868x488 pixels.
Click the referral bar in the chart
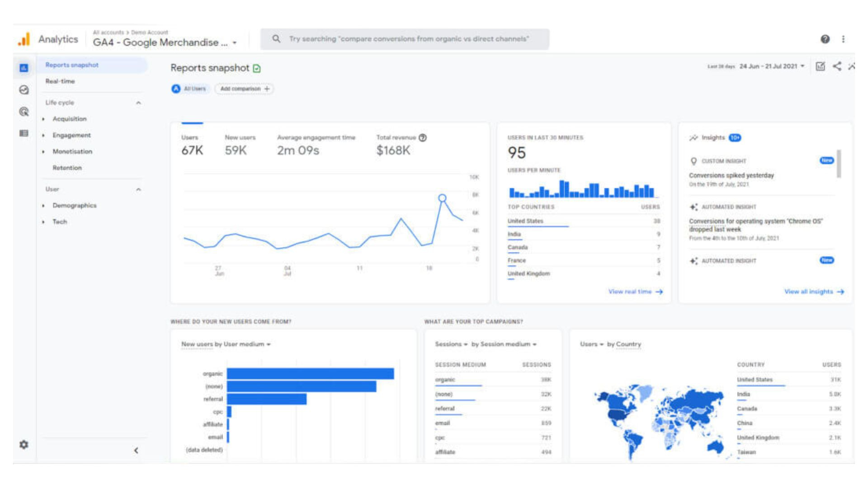267,399
